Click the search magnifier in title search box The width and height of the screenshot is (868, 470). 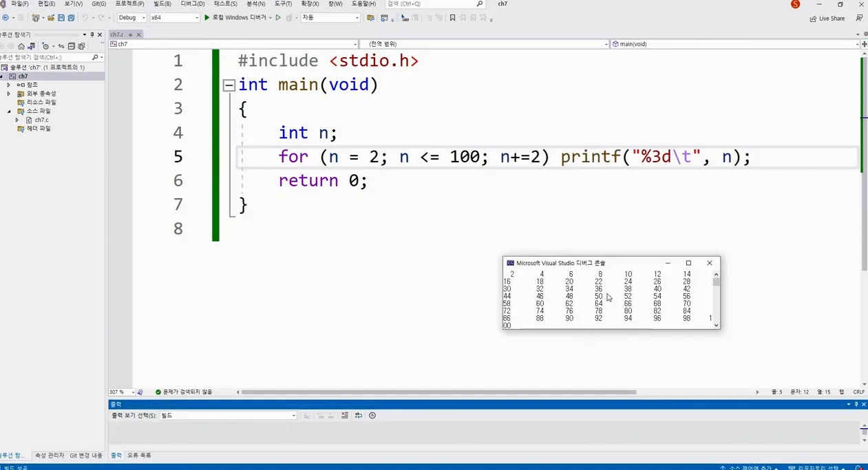coord(480,4)
